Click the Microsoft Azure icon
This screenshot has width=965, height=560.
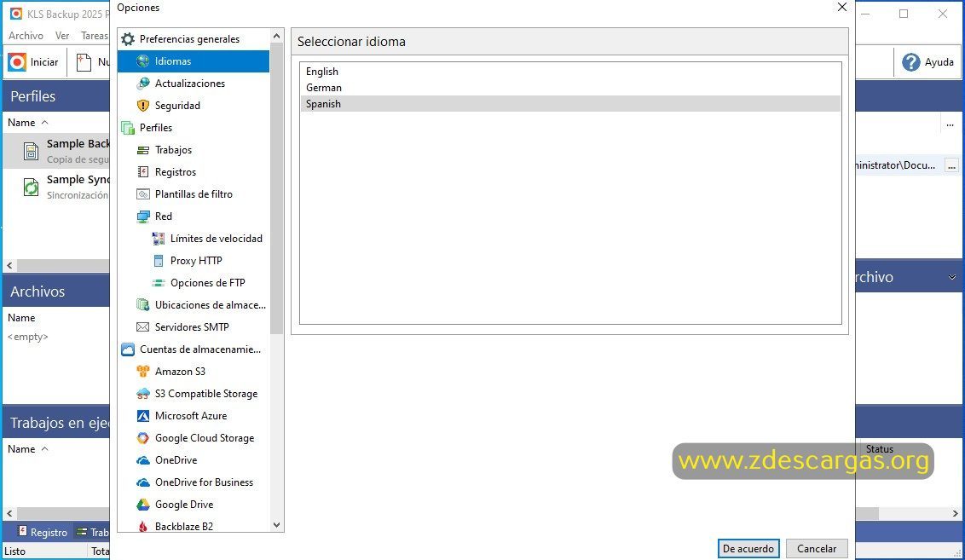tap(142, 416)
